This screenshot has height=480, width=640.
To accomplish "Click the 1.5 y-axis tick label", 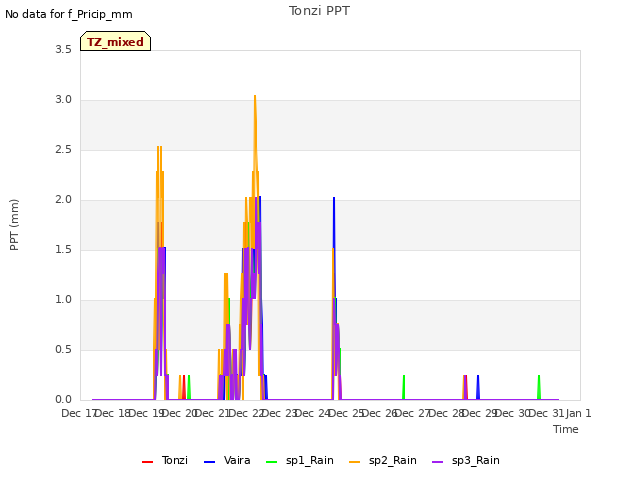I will [x=63, y=250].
